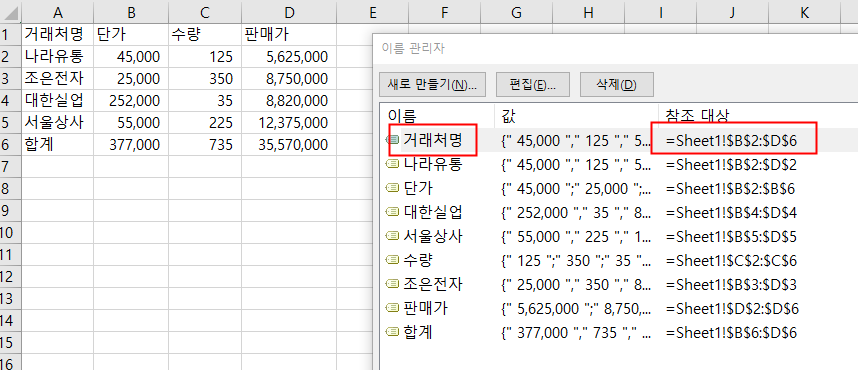Select the name tag icon beside 합계 in Name Manager
Viewport: 858px width, 370px height.
(392, 333)
